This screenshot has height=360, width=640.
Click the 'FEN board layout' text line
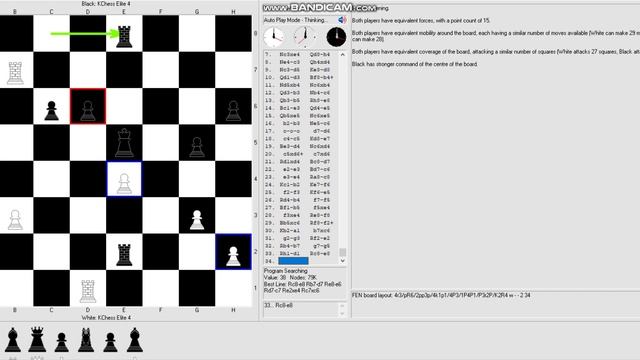pos(441,295)
